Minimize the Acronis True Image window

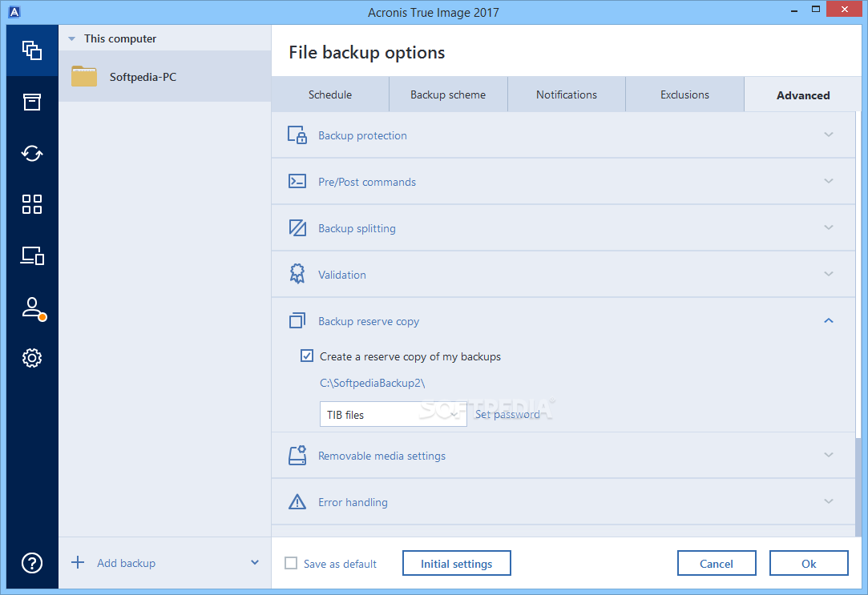coord(793,10)
